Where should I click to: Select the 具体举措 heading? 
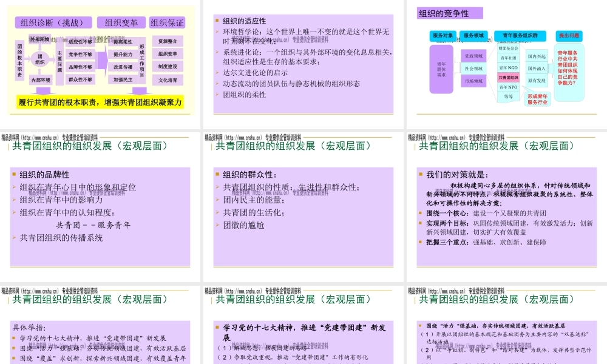pyautogui.click(x=29, y=328)
